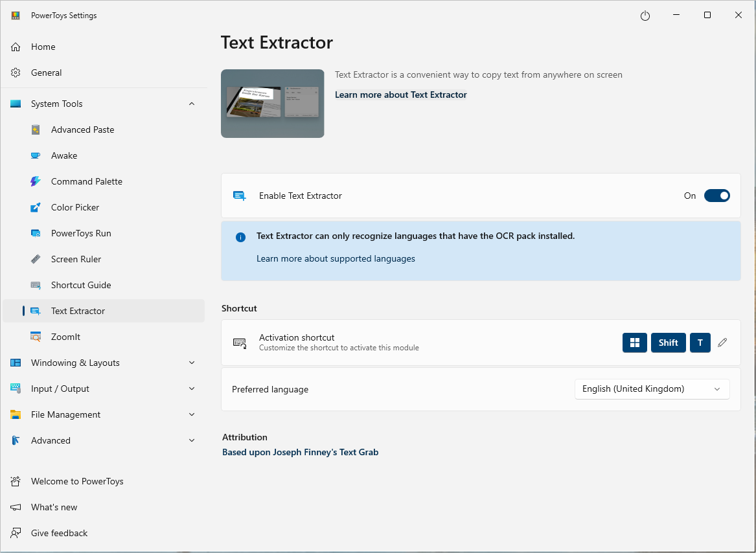Expand the Input / Output chevron
756x553 pixels.
[x=192, y=389]
